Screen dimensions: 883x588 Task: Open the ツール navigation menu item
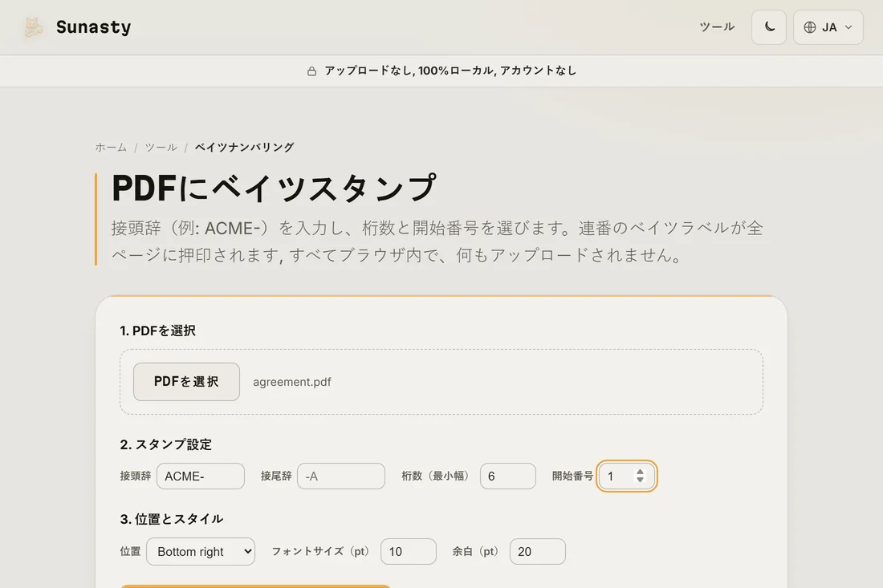tap(717, 27)
